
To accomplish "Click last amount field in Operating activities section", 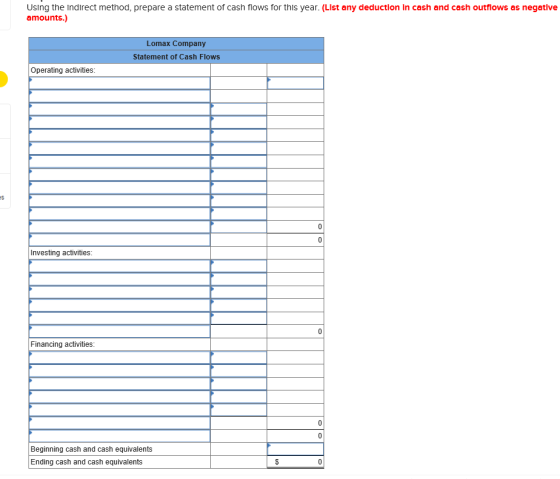I will (239, 227).
